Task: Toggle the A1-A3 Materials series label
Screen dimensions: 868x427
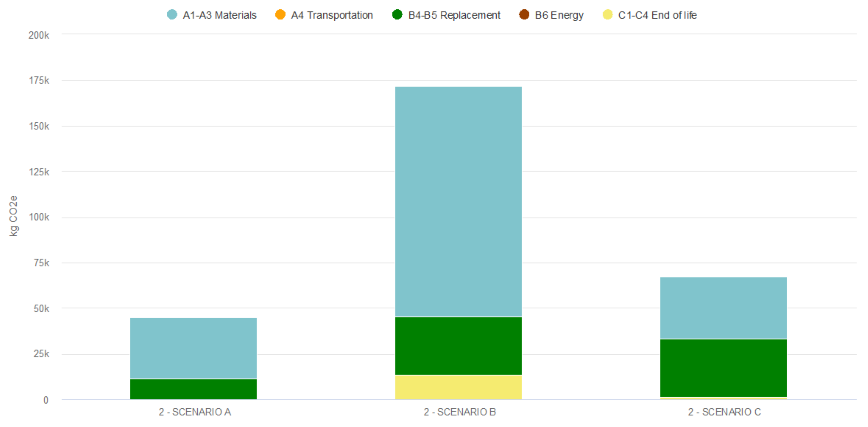Action: (219, 15)
